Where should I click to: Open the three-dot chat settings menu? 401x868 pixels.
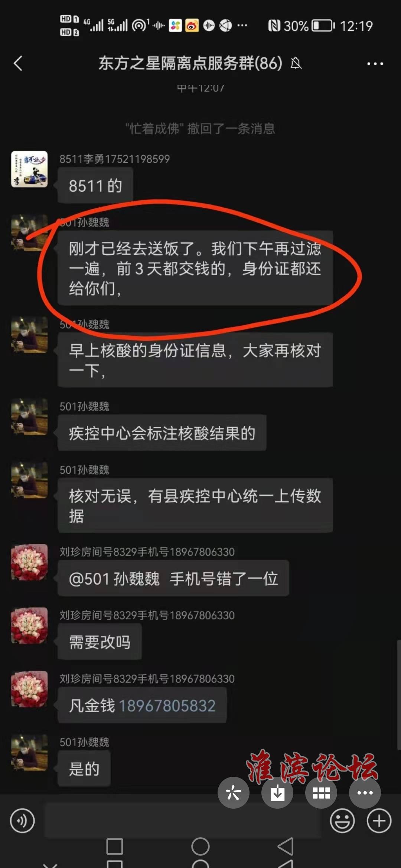click(x=375, y=64)
